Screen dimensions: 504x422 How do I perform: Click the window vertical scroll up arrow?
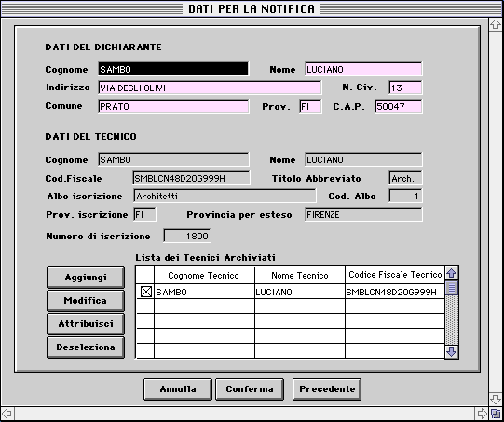coord(496,25)
